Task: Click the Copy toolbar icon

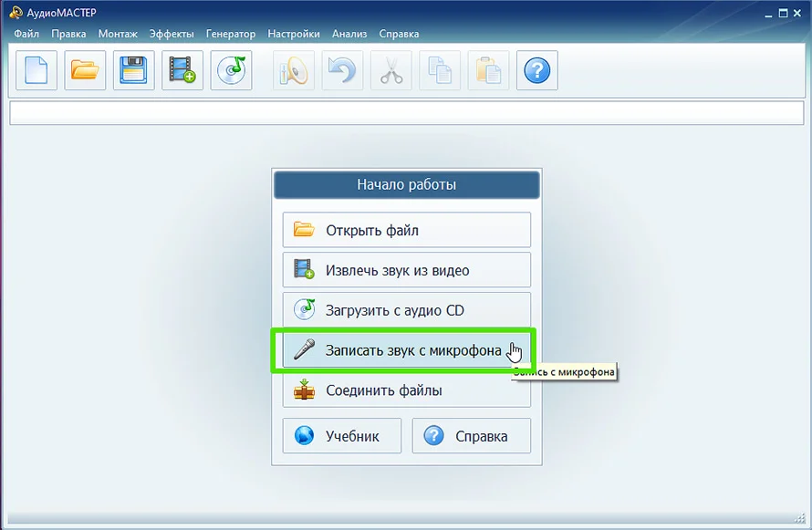Action: [440, 70]
